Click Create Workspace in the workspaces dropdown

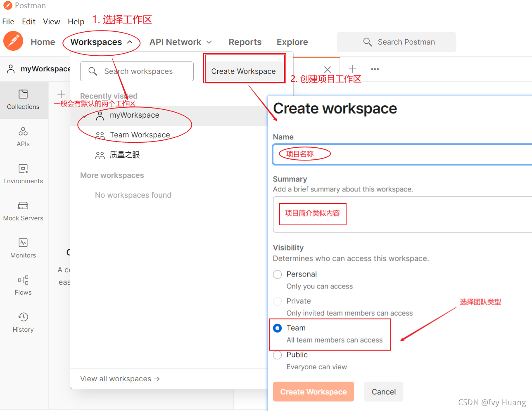[244, 71]
